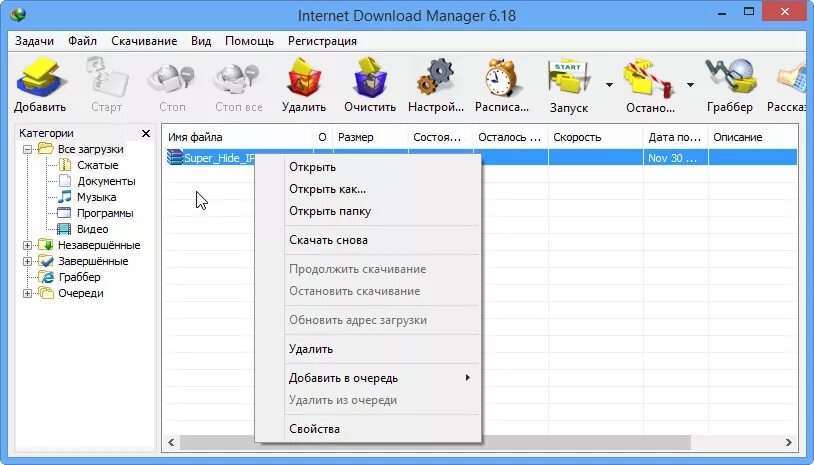This screenshot has width=814, height=465.
Task: Close the Категории panel
Action: tap(146, 133)
